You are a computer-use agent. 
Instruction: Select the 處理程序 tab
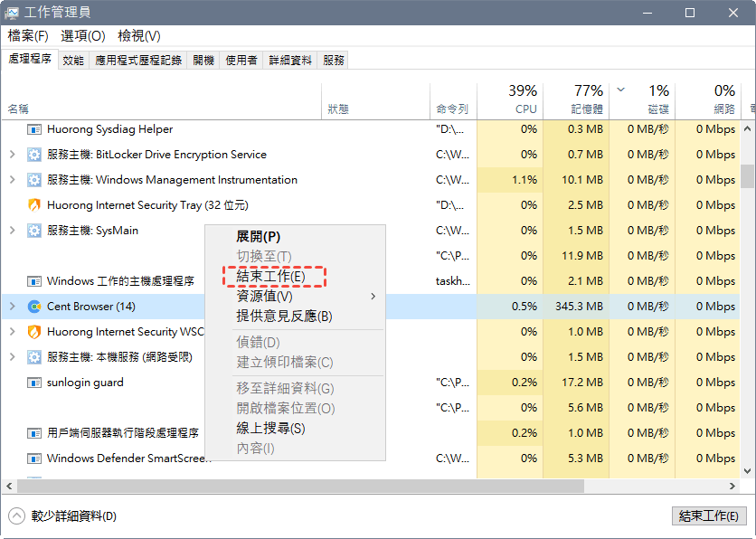30,59
